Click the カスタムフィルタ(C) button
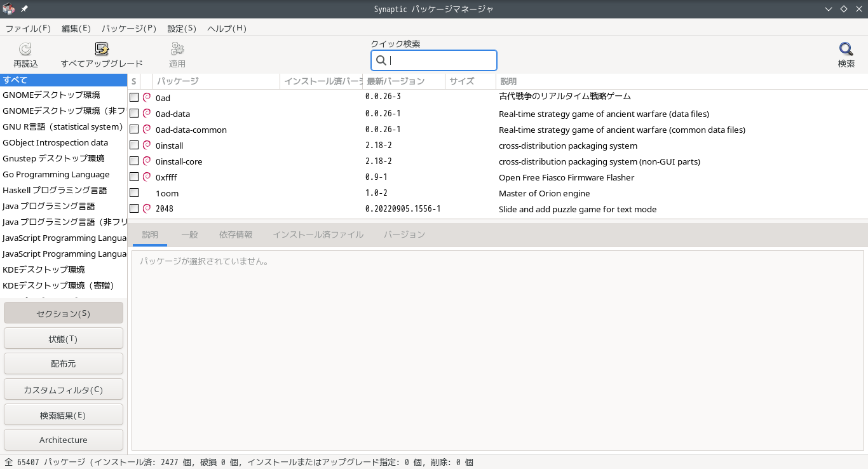Image resolution: width=868 pixels, height=469 pixels. coord(64,390)
